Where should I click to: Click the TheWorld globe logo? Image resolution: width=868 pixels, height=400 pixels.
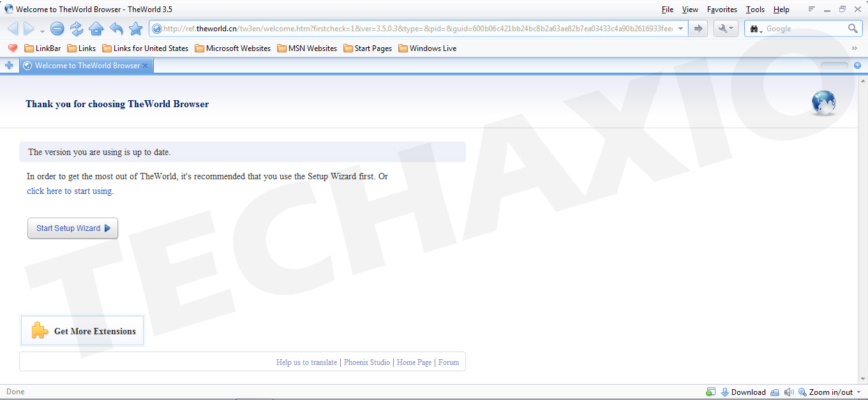[824, 103]
